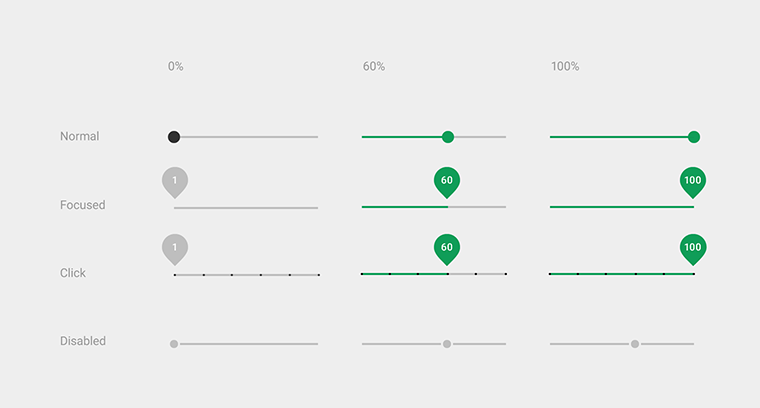The height and width of the screenshot is (408, 760).
Task: Click the Normal row label
Action: pyautogui.click(x=80, y=136)
